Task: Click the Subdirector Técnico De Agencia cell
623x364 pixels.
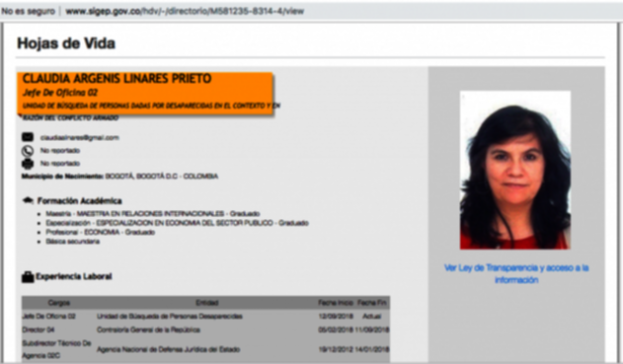Action: (x=57, y=349)
